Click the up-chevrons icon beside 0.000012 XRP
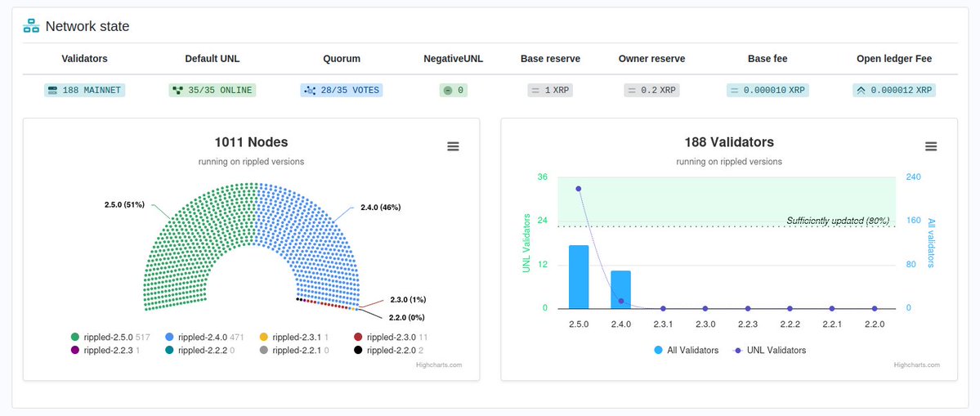The image size is (980, 416). (x=861, y=90)
